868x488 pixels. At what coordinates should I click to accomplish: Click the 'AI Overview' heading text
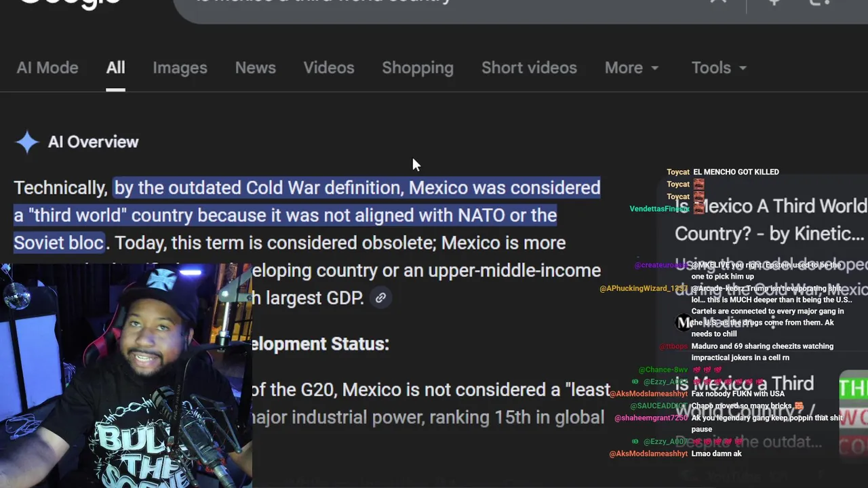click(93, 142)
